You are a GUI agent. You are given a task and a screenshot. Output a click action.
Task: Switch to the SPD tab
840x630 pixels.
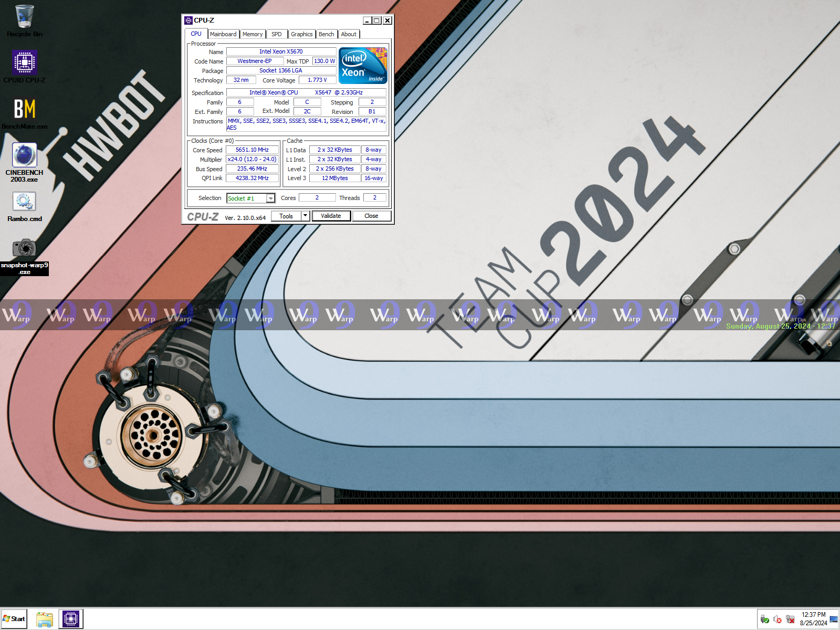pos(277,34)
